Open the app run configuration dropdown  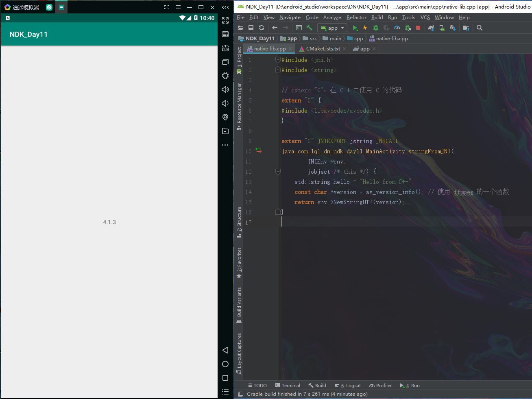(333, 28)
